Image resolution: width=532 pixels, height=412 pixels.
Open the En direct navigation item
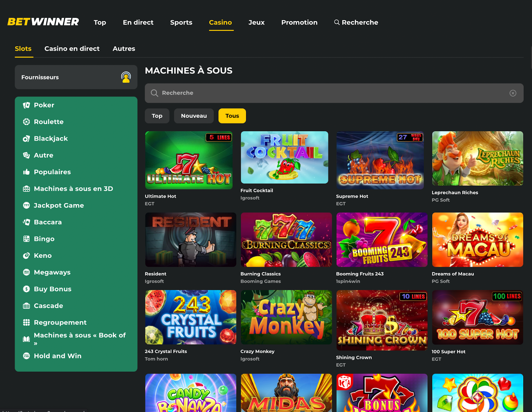(138, 22)
